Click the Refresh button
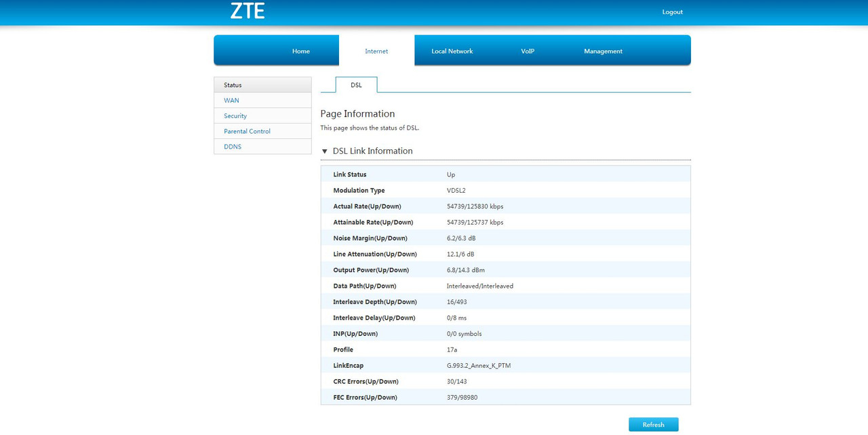Image resolution: width=868 pixels, height=435 pixels. pos(654,425)
